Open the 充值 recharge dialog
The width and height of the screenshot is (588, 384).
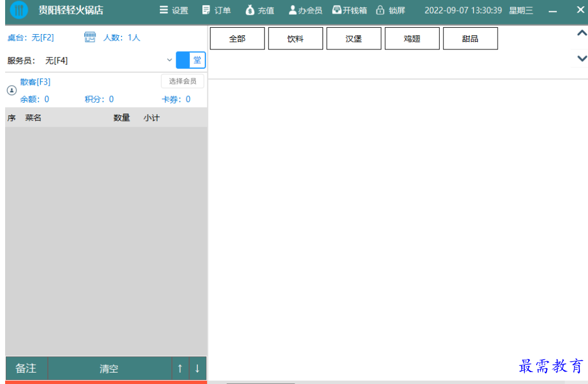coord(259,10)
